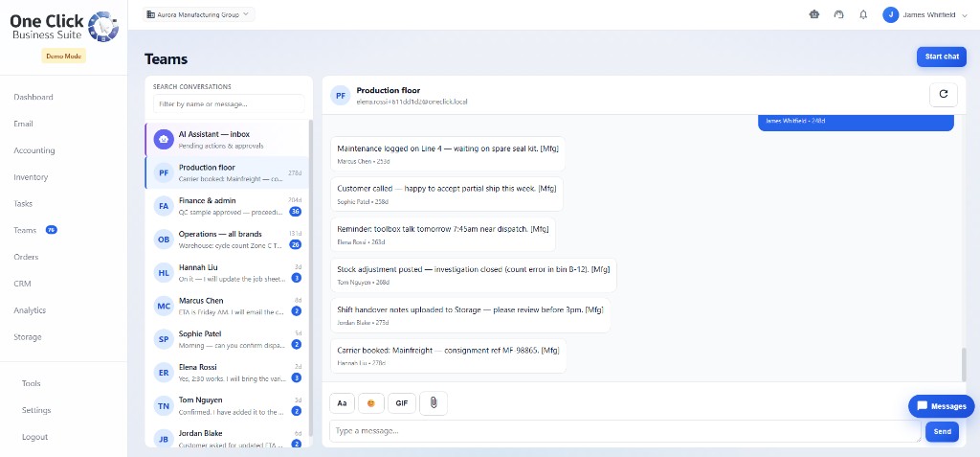Attach a file with the paperclip icon
980x457 pixels.
pos(434,403)
